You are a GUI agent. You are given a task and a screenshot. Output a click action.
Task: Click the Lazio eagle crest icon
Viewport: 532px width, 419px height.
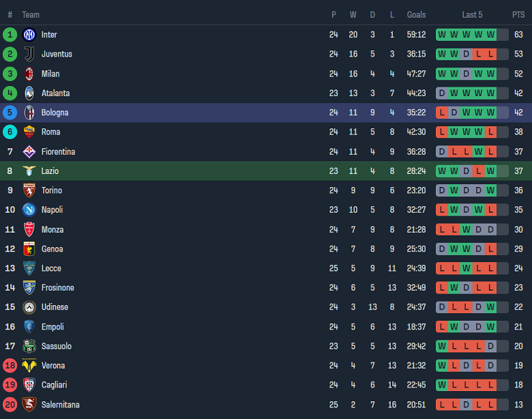click(x=29, y=171)
